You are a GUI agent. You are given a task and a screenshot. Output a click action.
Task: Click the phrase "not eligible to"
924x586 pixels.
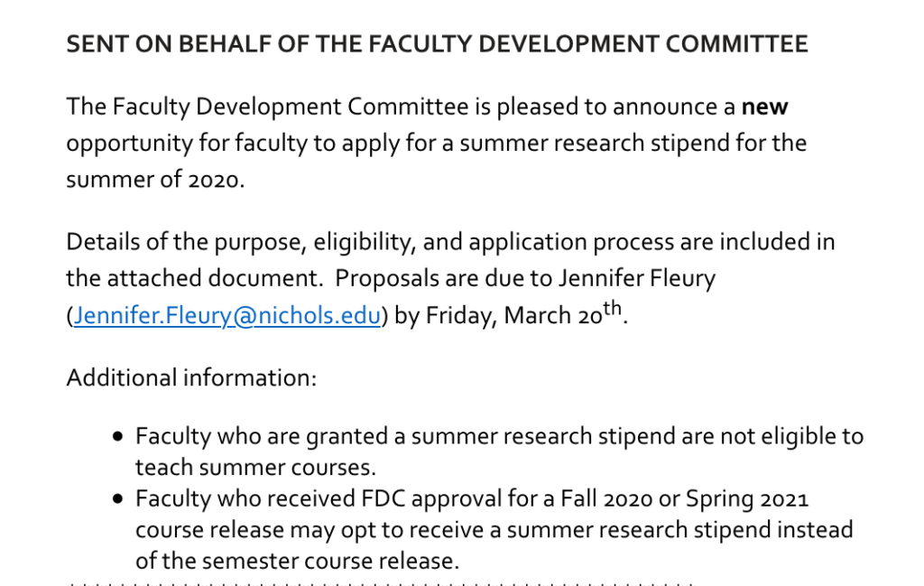click(x=790, y=437)
